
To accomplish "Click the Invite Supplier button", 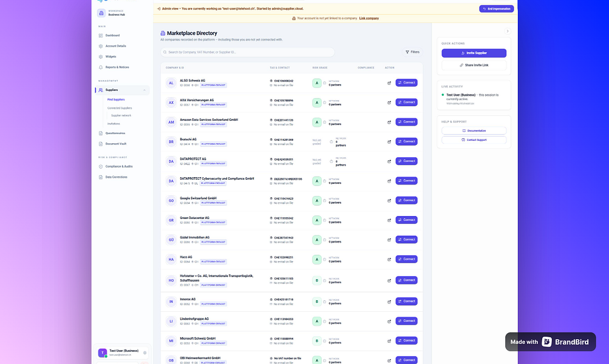I will [474, 53].
